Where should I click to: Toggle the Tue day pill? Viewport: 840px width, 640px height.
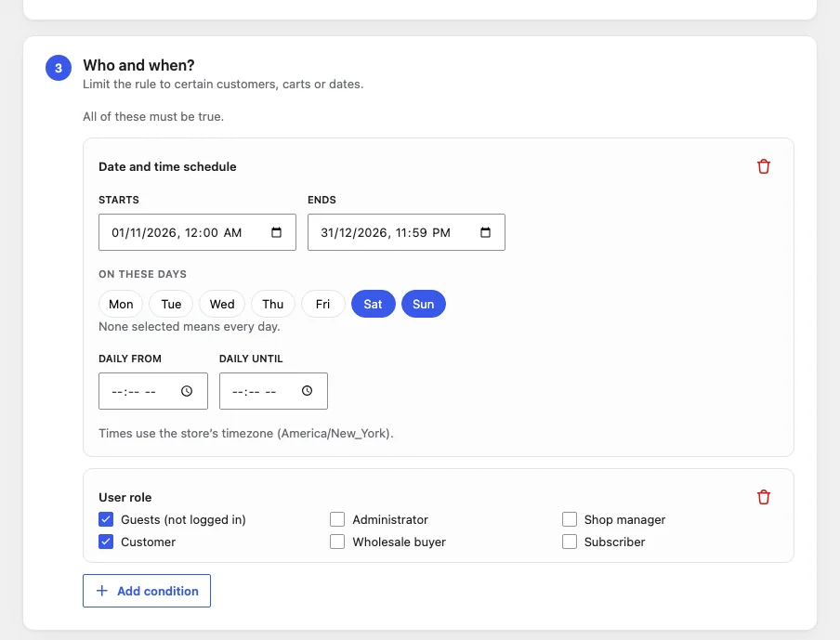[x=171, y=304]
